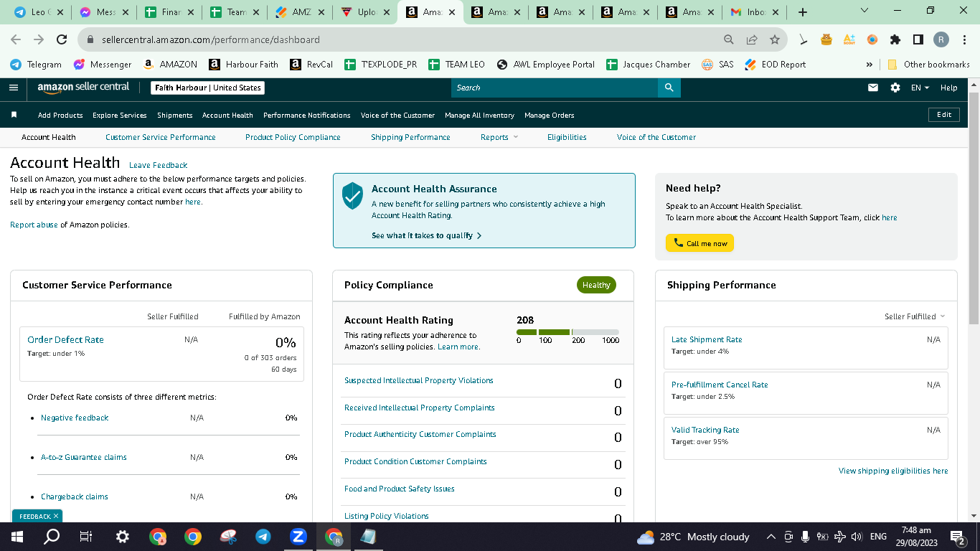Click the Leave Feedback link
The height and width of the screenshot is (551, 980).
pyautogui.click(x=159, y=165)
